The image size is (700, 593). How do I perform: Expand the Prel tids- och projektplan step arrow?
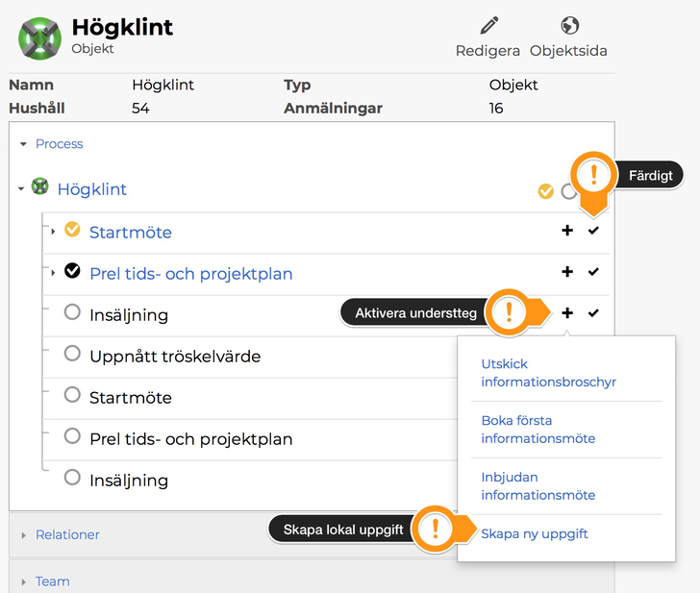click(53, 273)
